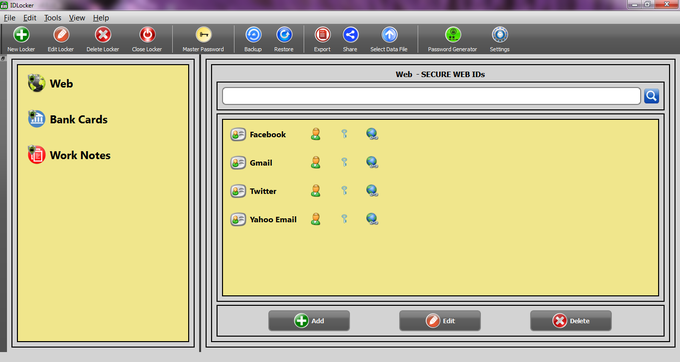Click the search magnifier button

click(x=651, y=96)
